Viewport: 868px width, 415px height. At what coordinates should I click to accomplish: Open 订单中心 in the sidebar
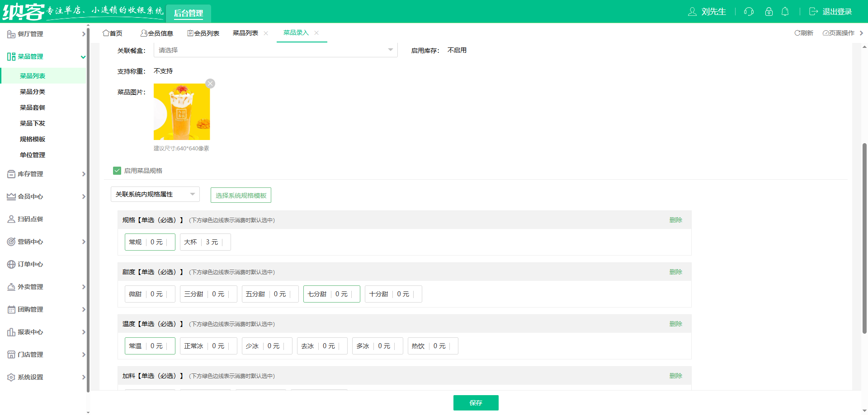click(30, 264)
